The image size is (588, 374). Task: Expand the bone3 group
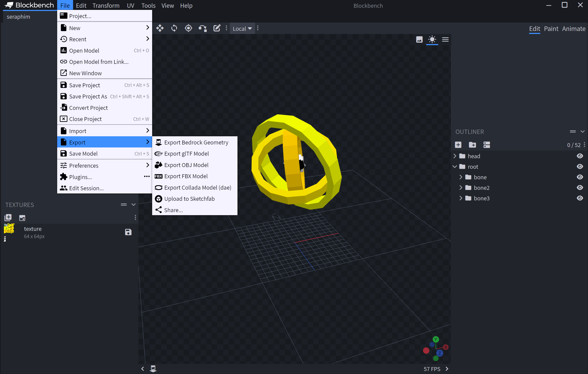461,198
